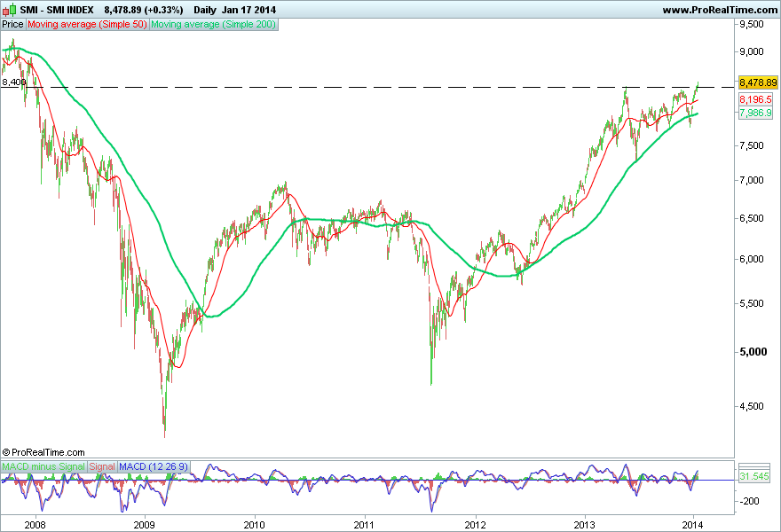The height and width of the screenshot is (532, 781).
Task: Click the 5,500 price axis label
Action: click(x=752, y=303)
